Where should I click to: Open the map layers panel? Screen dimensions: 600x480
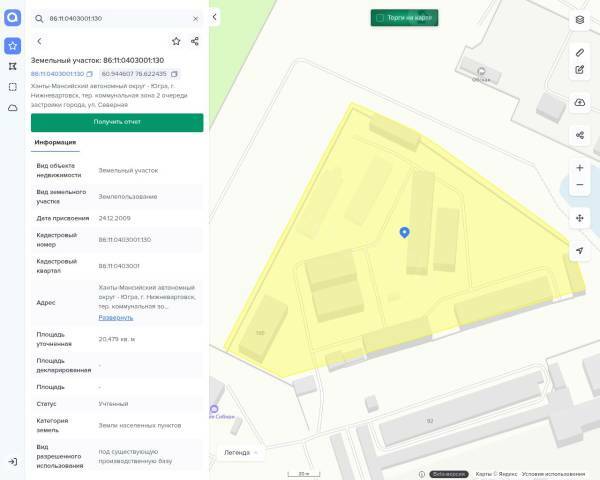click(580, 19)
